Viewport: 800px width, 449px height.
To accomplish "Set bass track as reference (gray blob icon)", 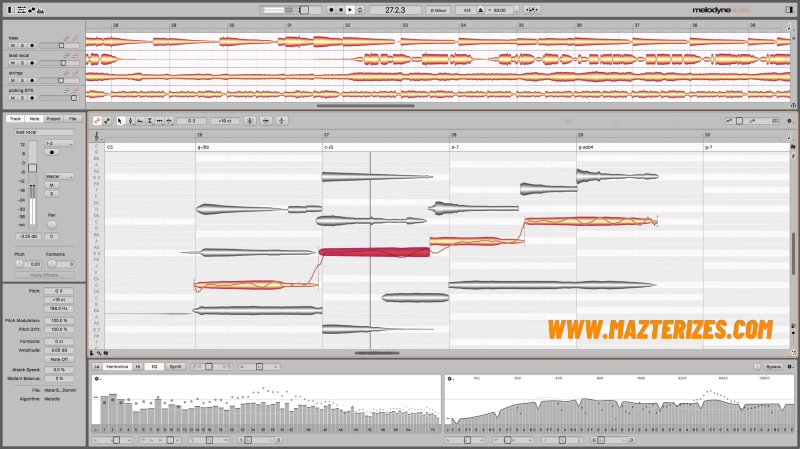I will click(x=66, y=38).
